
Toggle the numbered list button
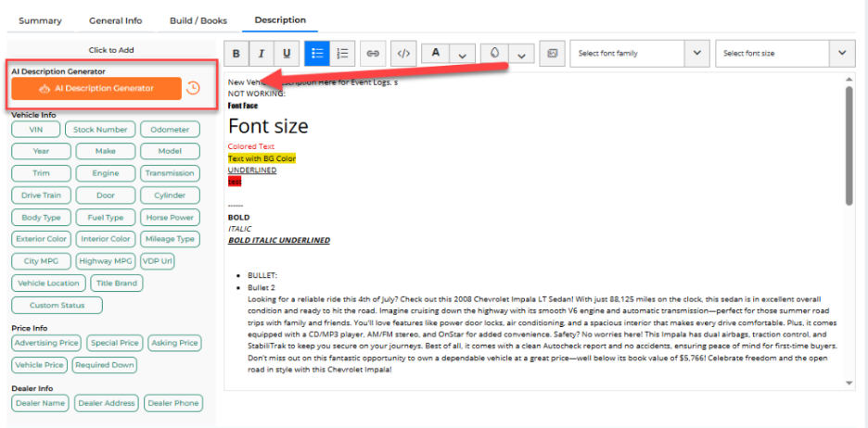(343, 54)
